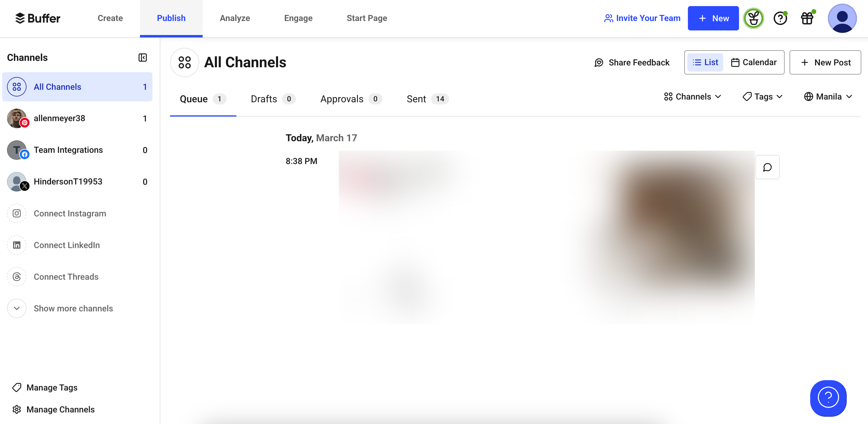Switch to Calendar view
This screenshot has width=868, height=424.
(754, 62)
